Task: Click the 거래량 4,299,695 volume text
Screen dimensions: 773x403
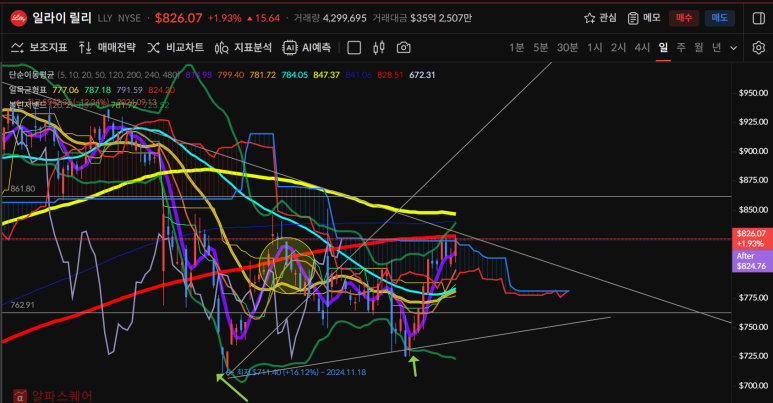Action: pyautogui.click(x=330, y=18)
